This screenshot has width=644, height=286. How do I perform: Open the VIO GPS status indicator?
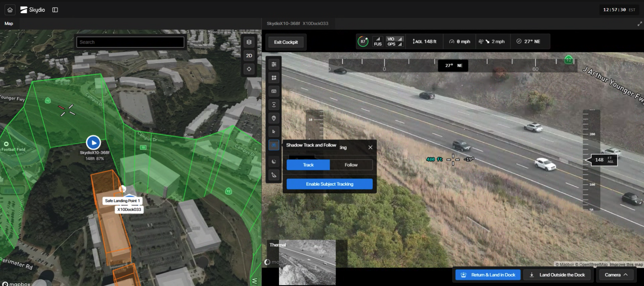[x=395, y=42]
